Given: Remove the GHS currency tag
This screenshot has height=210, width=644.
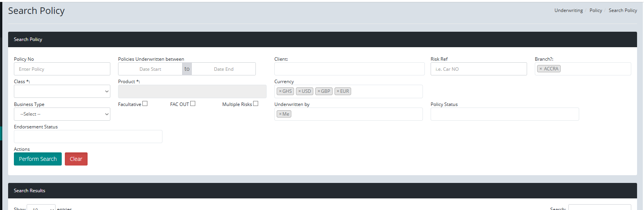Looking at the screenshot, I should [x=280, y=91].
